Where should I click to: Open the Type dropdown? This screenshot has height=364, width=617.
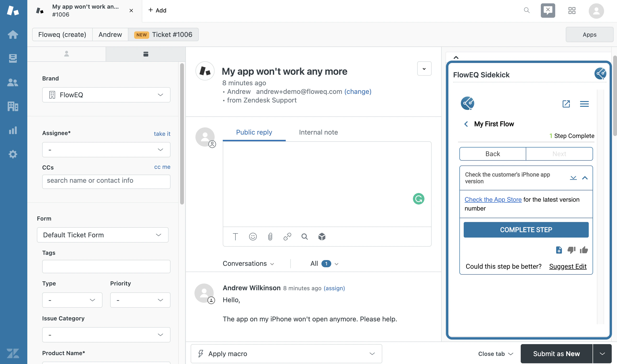pyautogui.click(x=72, y=300)
